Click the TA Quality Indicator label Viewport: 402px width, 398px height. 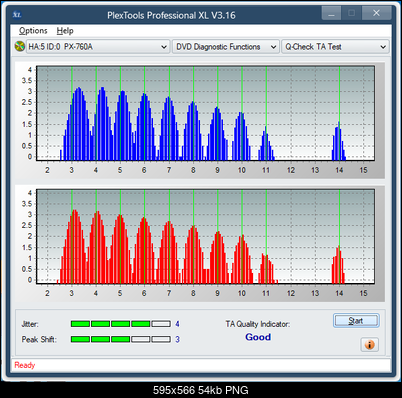click(x=258, y=324)
